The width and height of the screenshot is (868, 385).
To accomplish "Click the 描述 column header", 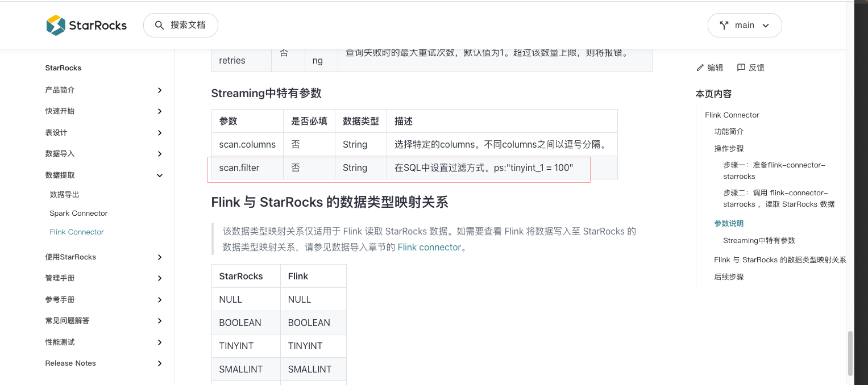I will pyautogui.click(x=502, y=121).
